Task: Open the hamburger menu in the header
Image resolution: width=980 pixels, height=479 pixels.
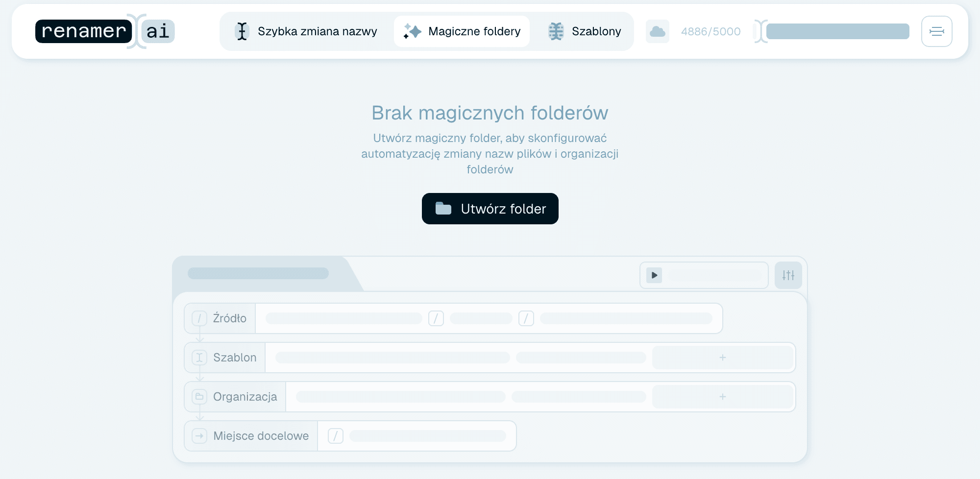Action: coord(937,31)
